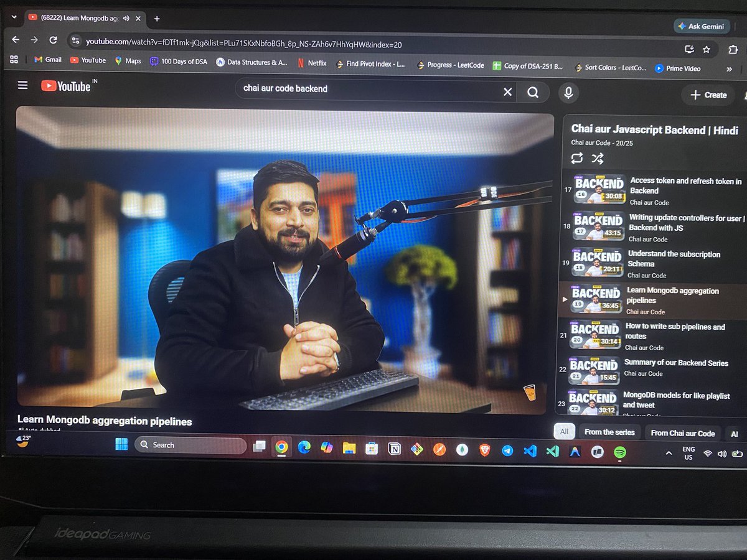Open the tab search dropdown arrow
This screenshot has height=560, width=747.
[13, 17]
